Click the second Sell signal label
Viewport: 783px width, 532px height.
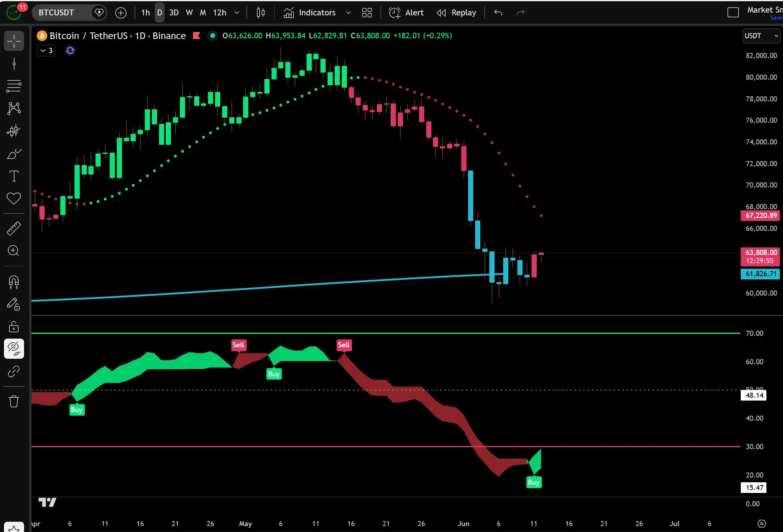click(344, 345)
